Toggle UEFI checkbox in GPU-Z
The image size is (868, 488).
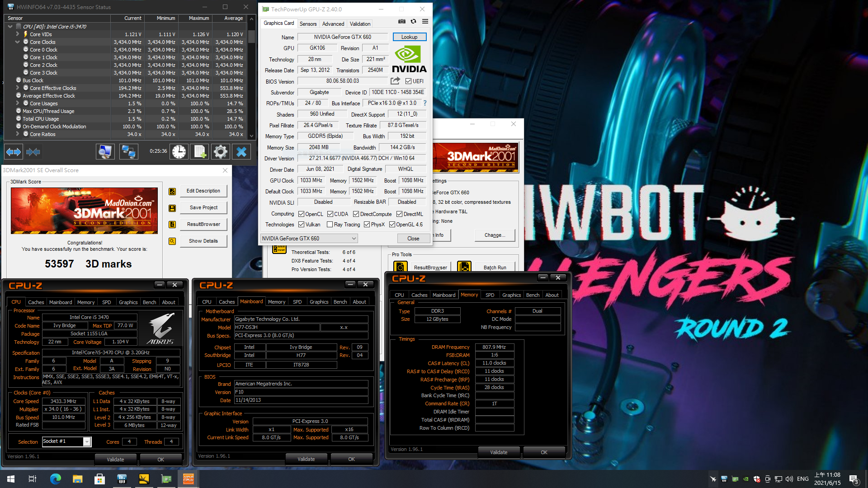point(409,81)
